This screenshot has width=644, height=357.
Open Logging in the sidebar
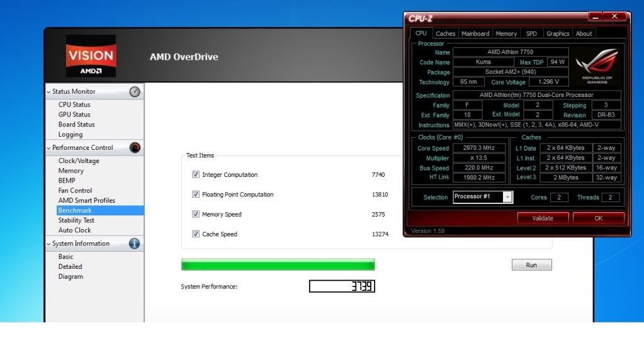tap(71, 134)
